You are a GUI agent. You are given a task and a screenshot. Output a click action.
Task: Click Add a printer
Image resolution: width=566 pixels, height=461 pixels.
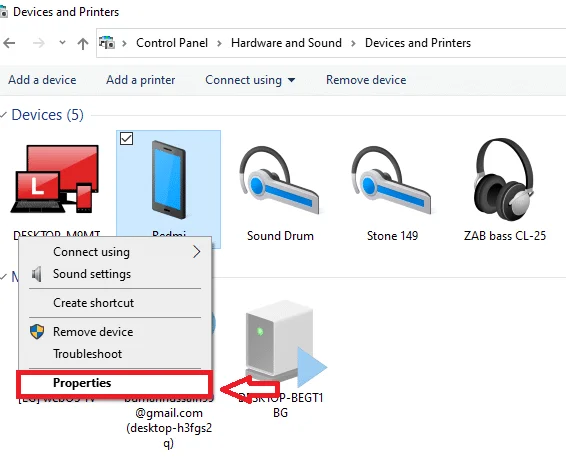tap(140, 80)
